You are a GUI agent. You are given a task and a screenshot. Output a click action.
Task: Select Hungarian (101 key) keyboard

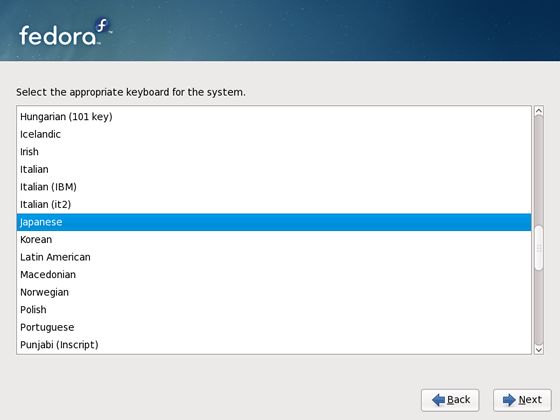pyautogui.click(x=274, y=117)
